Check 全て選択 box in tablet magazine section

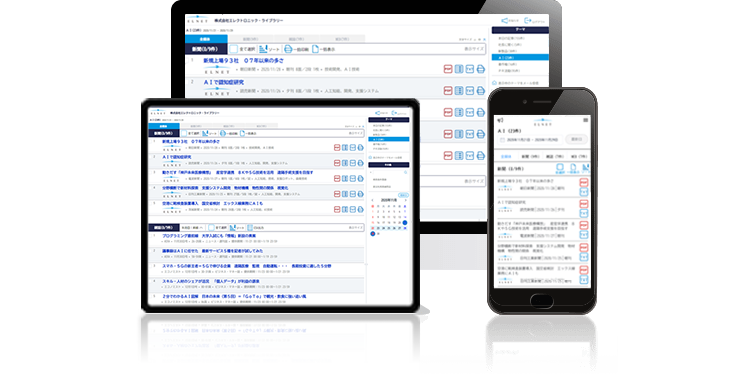point(211,228)
